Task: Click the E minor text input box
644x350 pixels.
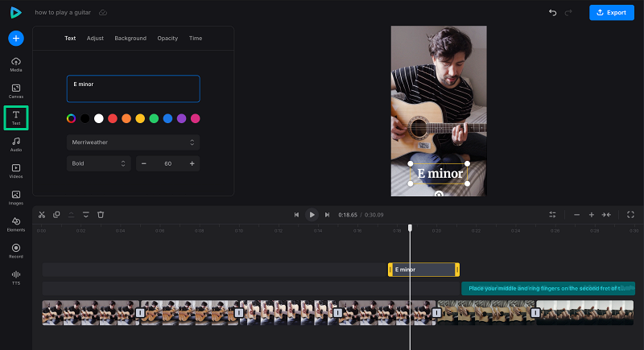Action: click(133, 89)
